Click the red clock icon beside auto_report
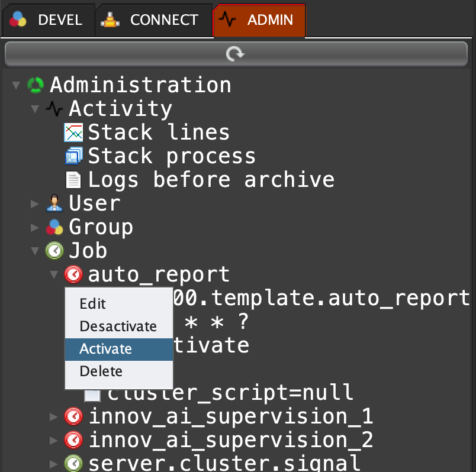 pyautogui.click(x=73, y=274)
